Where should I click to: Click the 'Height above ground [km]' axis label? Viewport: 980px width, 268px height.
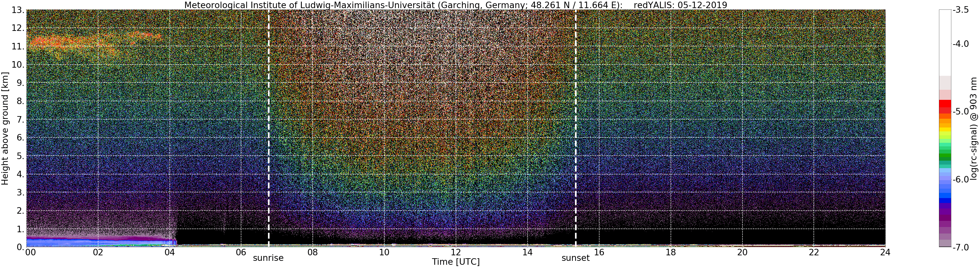coord(5,128)
